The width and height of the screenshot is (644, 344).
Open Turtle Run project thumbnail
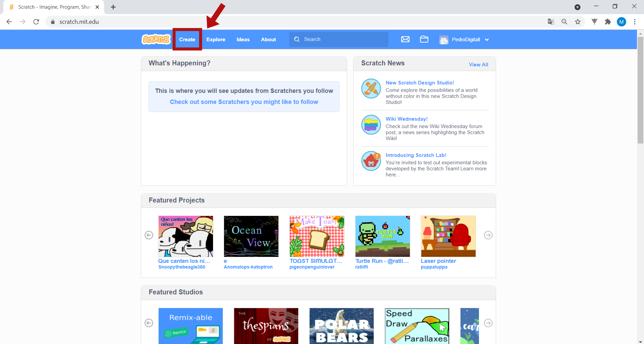[382, 236]
